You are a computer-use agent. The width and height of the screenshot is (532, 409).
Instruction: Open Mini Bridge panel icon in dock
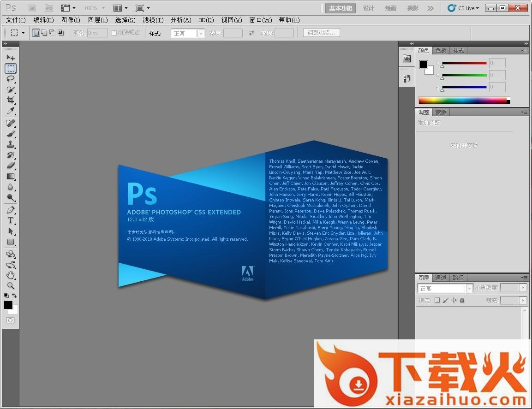[x=406, y=59]
